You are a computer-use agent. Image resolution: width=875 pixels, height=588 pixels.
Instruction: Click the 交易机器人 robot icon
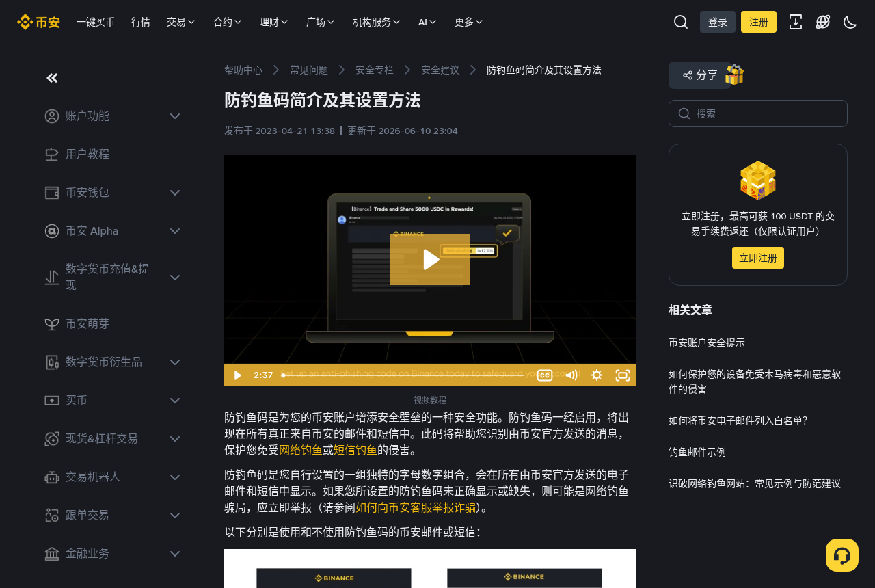point(52,477)
